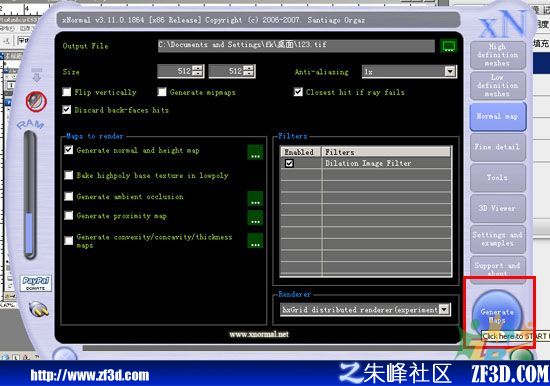Open convexity/concavity/thickness options button
Screen dimensions: 550x386
click(255, 240)
